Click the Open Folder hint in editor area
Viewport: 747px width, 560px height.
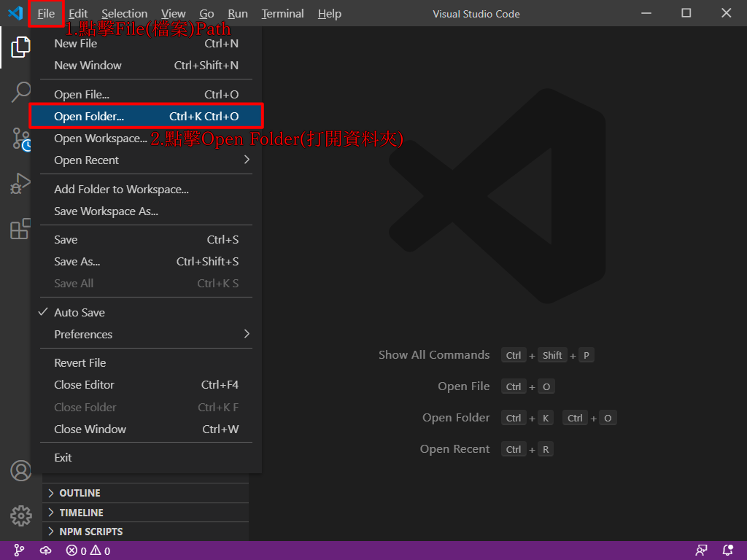point(456,418)
